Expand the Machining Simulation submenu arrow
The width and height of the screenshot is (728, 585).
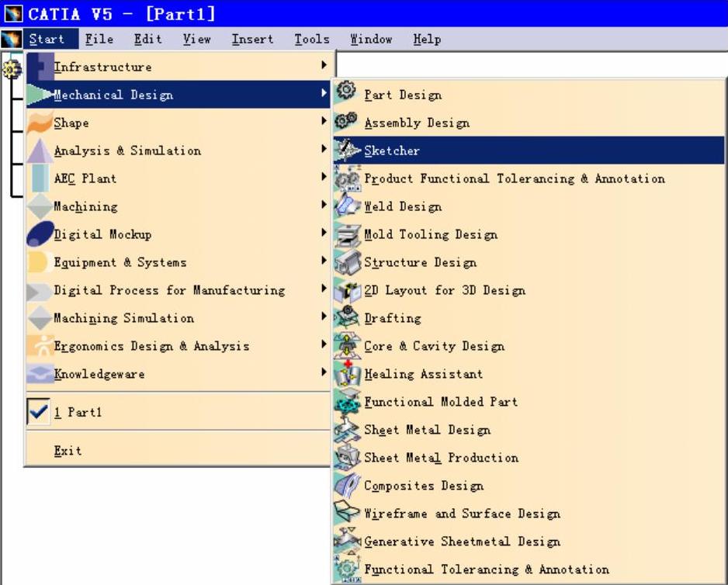(x=324, y=317)
